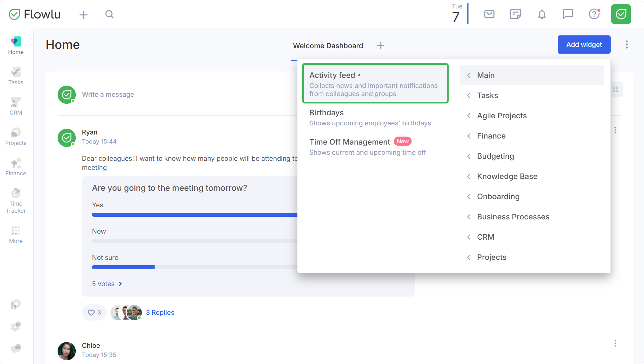
Task: Click the Add widget button
Action: pyautogui.click(x=584, y=44)
